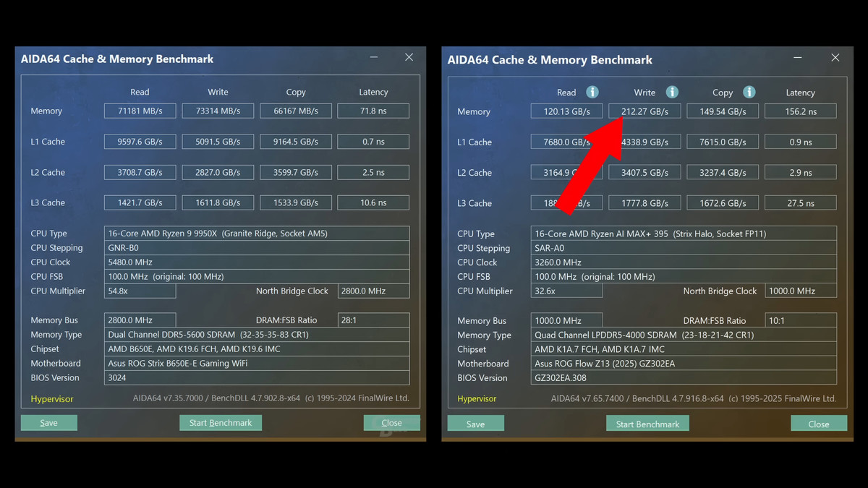Screen dimensions: 868x488
Task: Minimize the Ryzen AI MAX+ 395 benchmark window
Action: tap(797, 58)
